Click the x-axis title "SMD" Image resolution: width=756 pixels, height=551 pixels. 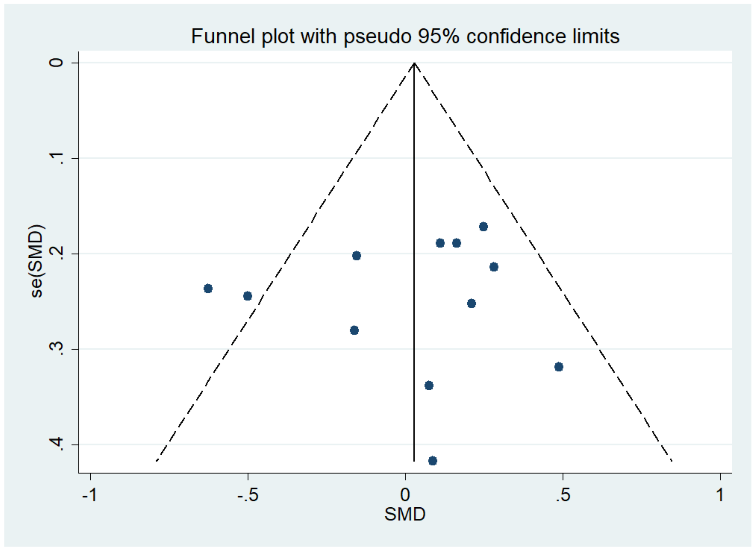pos(405,514)
